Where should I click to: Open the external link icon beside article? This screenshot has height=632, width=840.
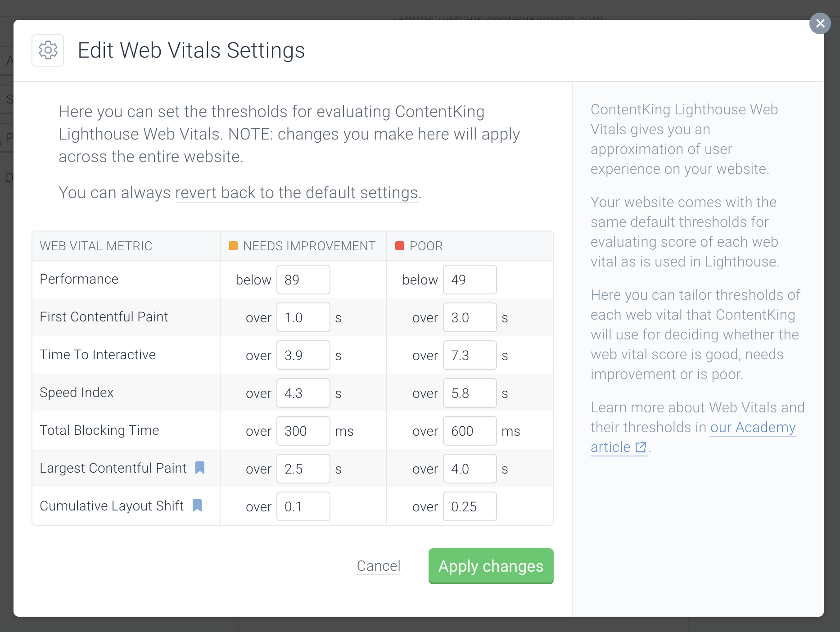pos(641,447)
